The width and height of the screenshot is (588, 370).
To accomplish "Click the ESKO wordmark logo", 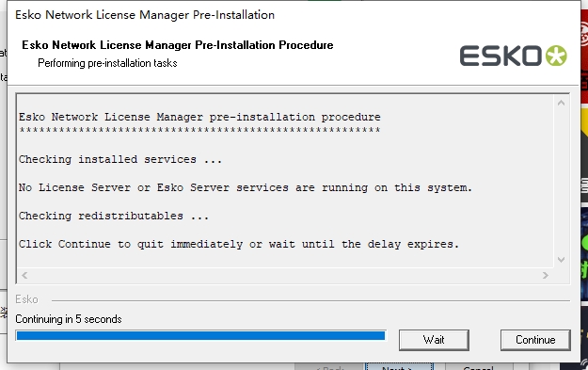I will pos(501,56).
